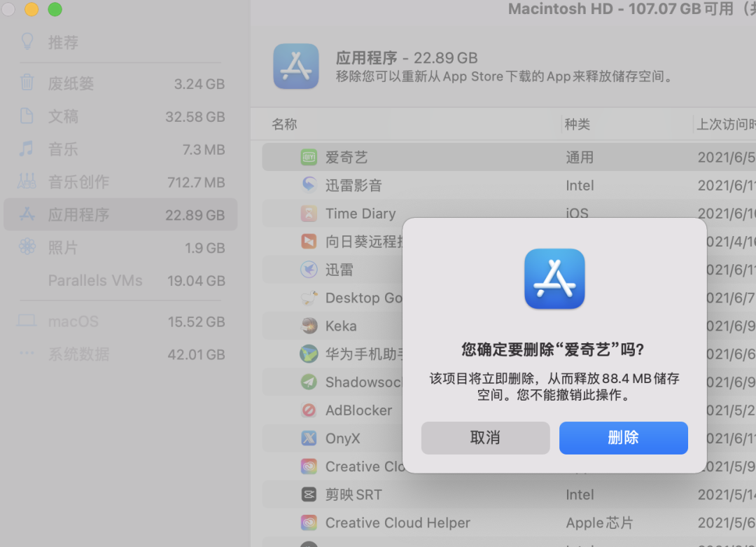
Task: Select the 迅雷影音 row name
Action: (354, 185)
